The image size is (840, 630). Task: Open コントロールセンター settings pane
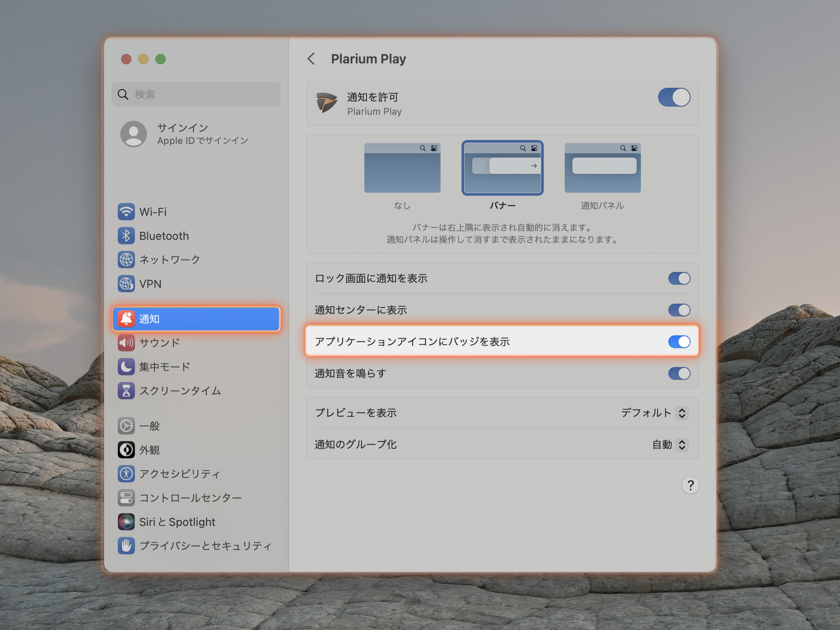[x=197, y=498]
